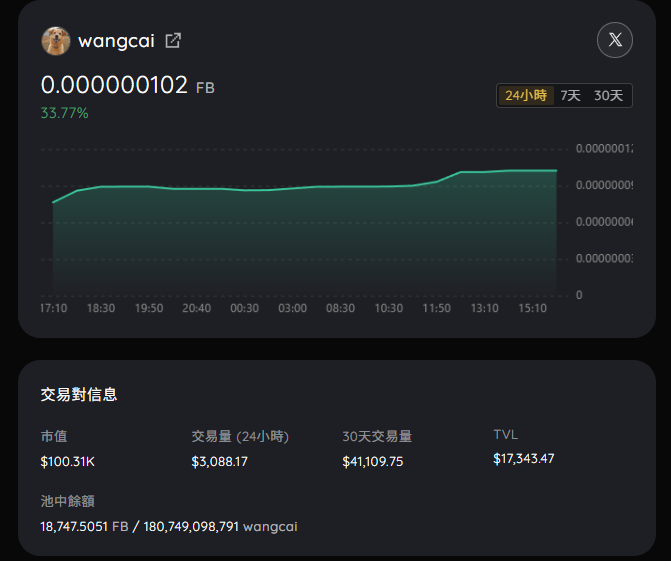The width and height of the screenshot is (671, 561).
Task: Click the market cap value $100.31K
Action: point(68,461)
